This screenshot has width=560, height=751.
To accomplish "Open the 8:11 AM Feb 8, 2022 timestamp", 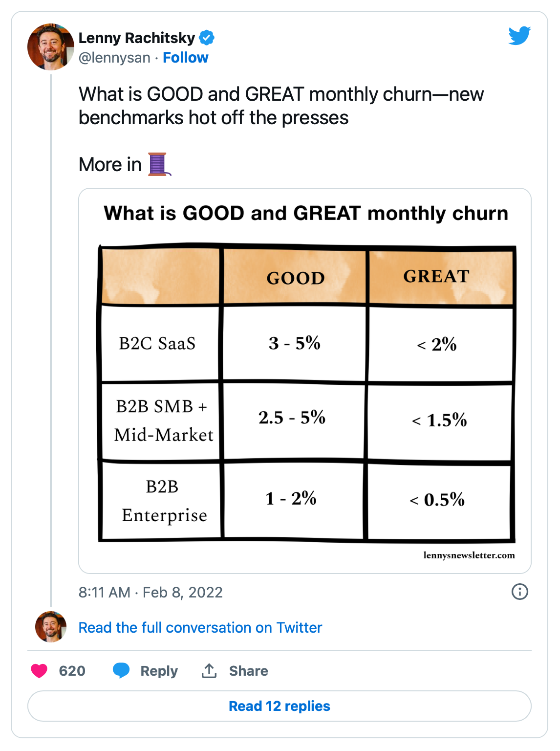I will coord(151,592).
